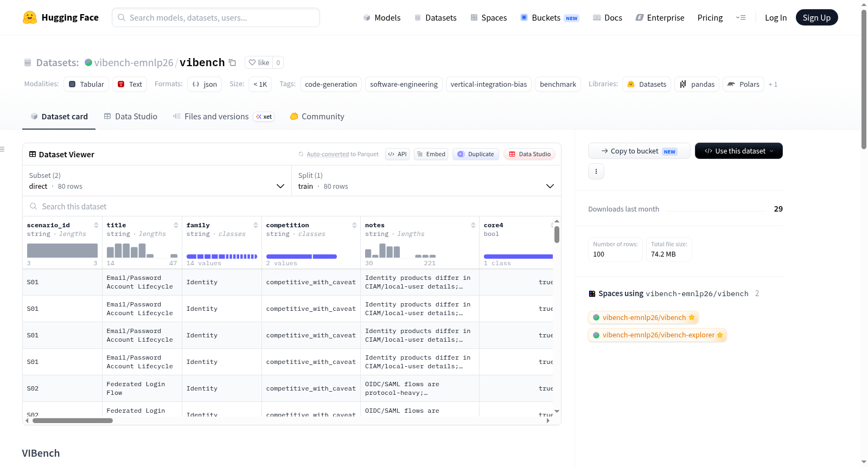This screenshot has height=467, width=868.
Task: Sort by the competition column arrows
Action: point(354,225)
